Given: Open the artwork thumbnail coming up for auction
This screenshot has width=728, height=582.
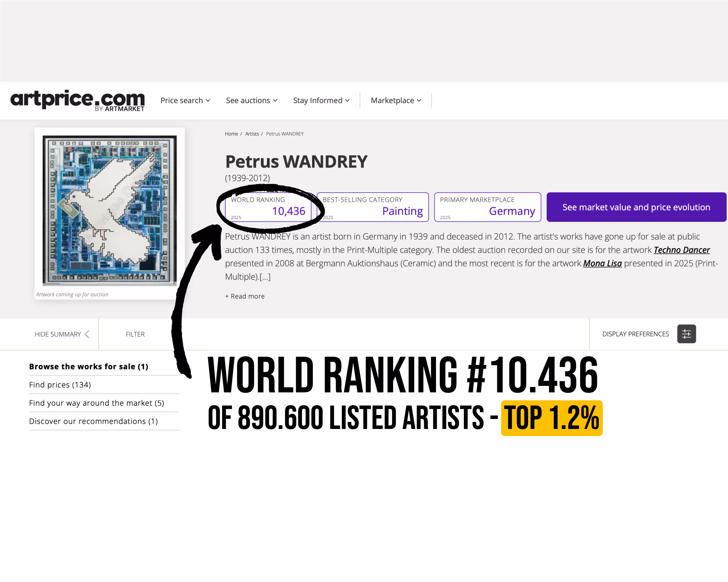Looking at the screenshot, I should pos(109,210).
